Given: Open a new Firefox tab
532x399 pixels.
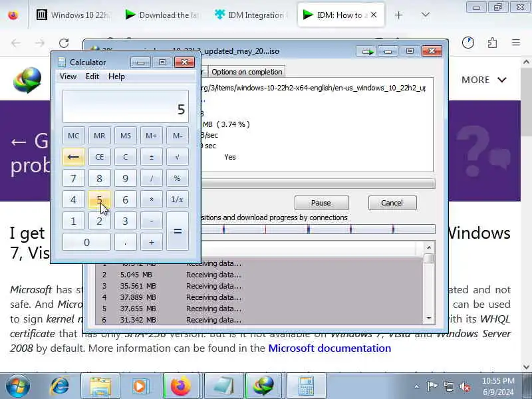Looking at the screenshot, I should (398, 15).
